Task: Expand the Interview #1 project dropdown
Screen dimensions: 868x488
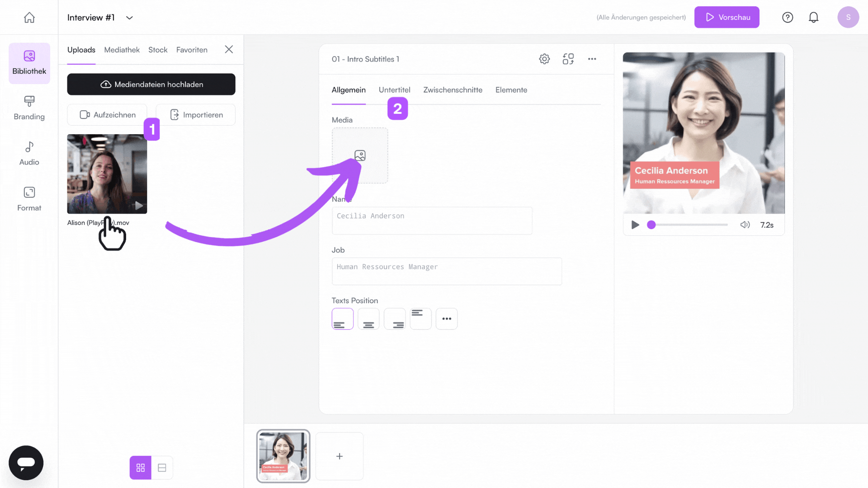Action: (x=129, y=18)
